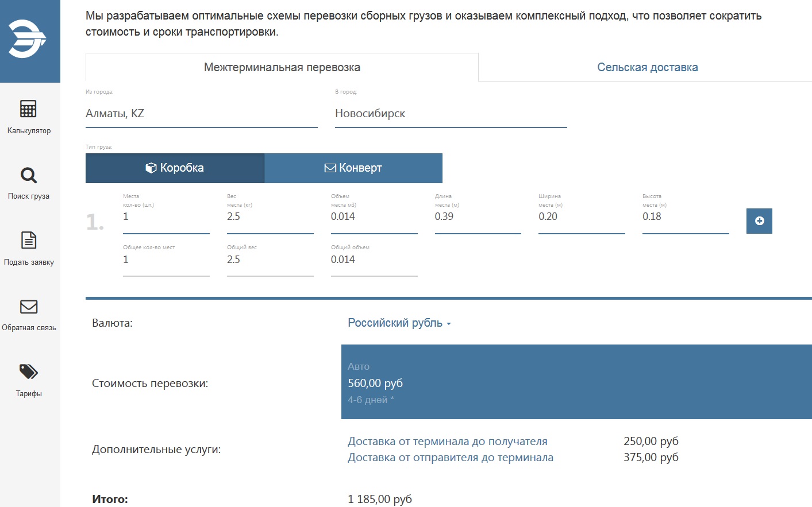
Task: Click the company logo in the sidebar
Action: [x=27, y=39]
